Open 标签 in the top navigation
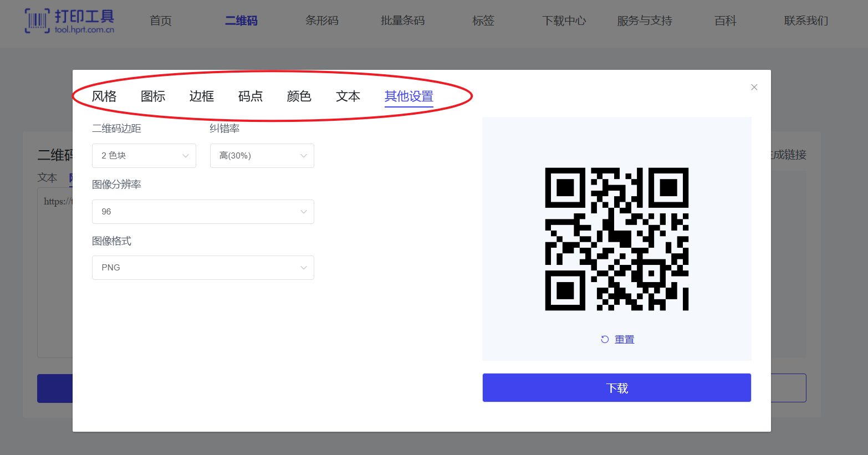The image size is (868, 455). pyautogui.click(x=483, y=21)
